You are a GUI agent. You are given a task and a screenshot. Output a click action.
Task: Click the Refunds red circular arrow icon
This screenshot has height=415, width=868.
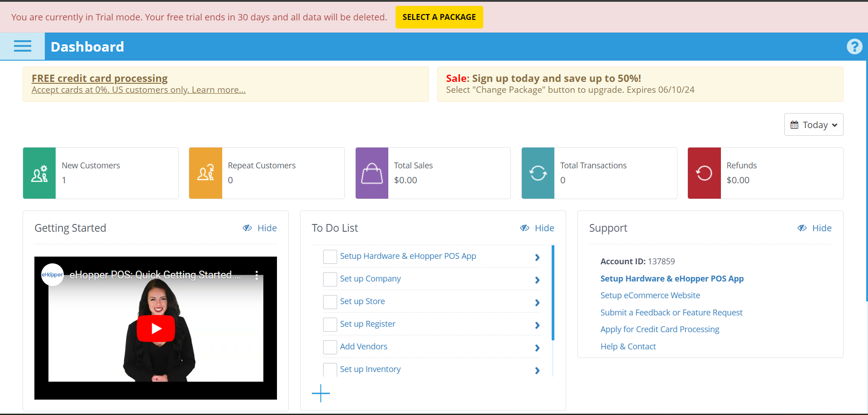point(704,173)
